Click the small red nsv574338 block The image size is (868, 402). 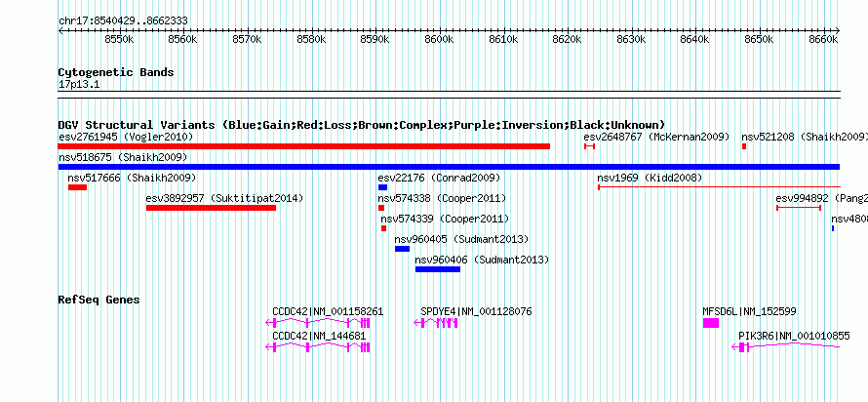[x=381, y=208]
